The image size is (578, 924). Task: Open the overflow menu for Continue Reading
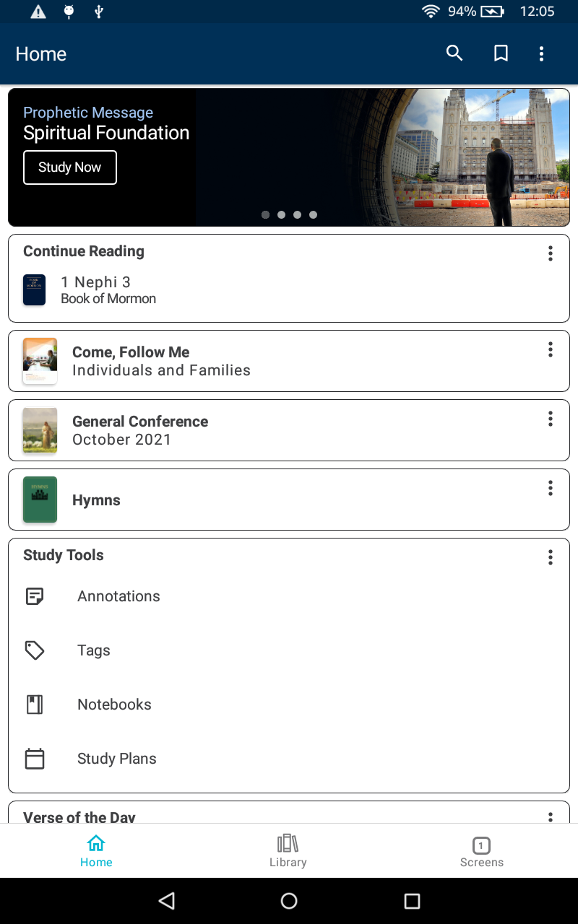[550, 253]
